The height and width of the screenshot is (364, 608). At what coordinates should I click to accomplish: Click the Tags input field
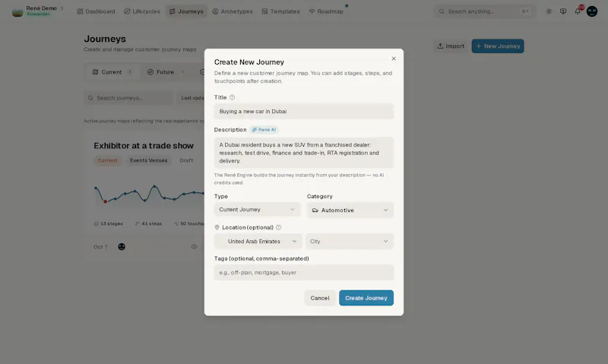point(303,273)
